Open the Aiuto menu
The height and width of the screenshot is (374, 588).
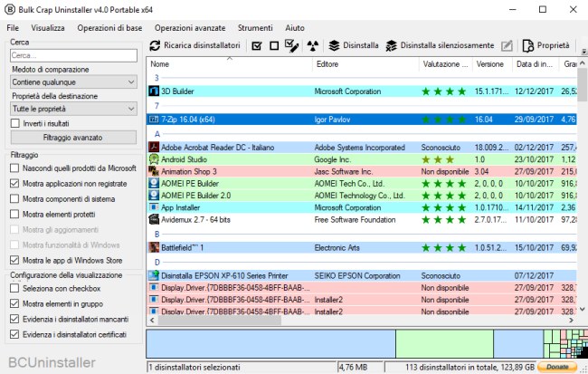point(295,28)
